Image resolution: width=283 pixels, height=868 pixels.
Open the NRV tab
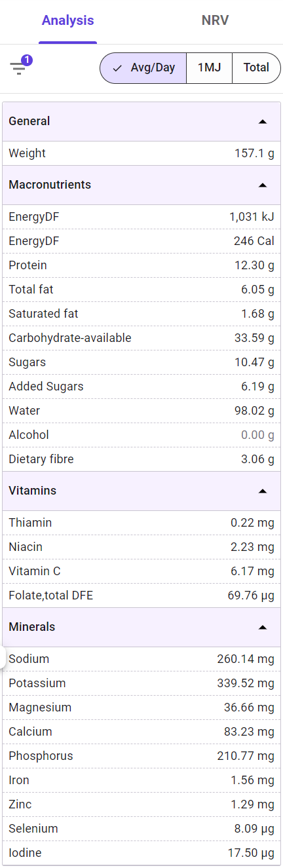click(x=215, y=21)
